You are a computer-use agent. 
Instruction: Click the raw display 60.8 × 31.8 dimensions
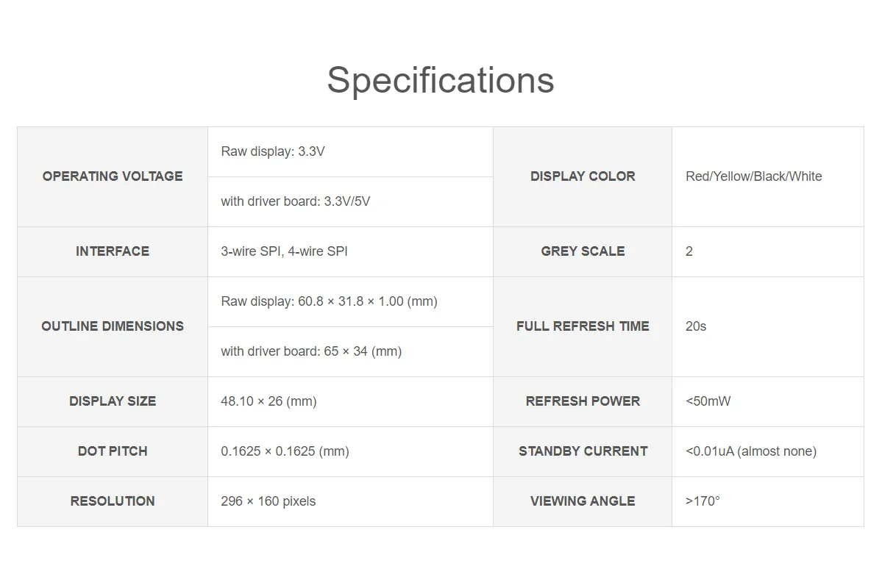[x=329, y=301]
